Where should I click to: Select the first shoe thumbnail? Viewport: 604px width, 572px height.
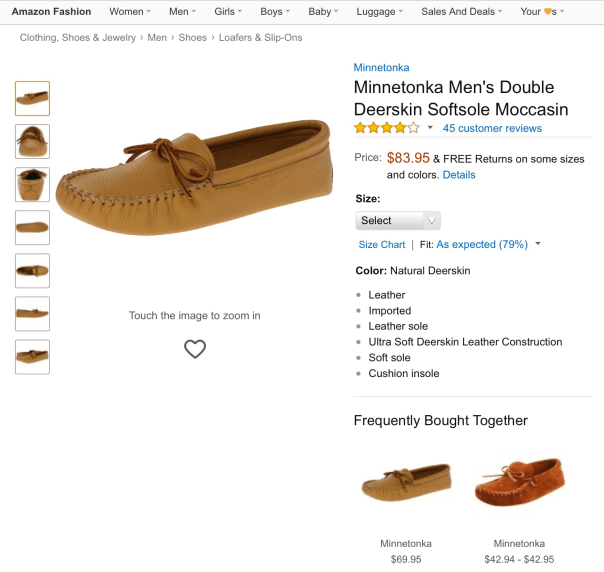pos(32,98)
